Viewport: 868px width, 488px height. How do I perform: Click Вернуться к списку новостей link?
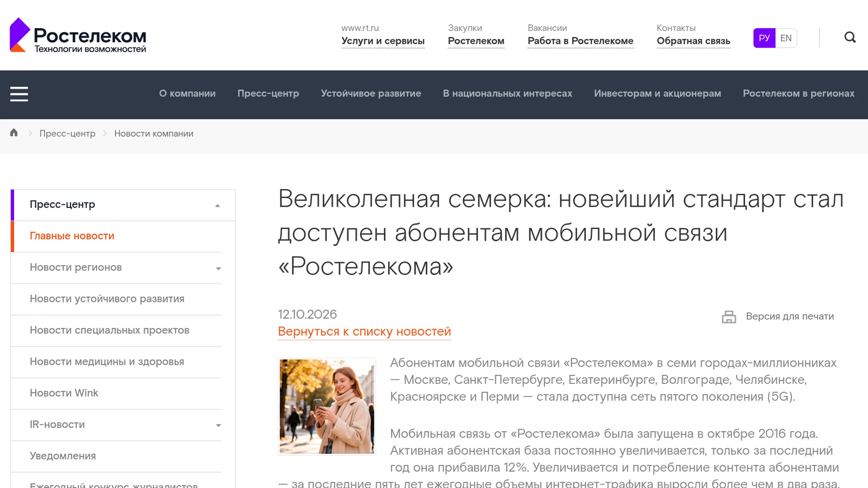[365, 331]
